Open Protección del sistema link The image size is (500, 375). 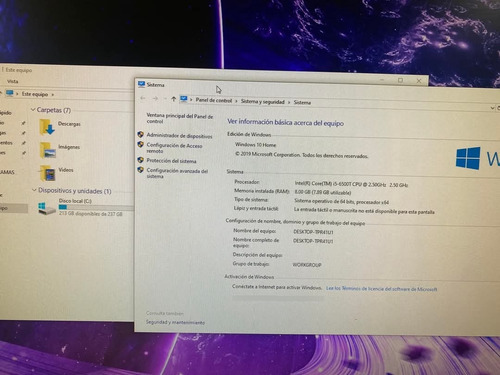click(171, 161)
